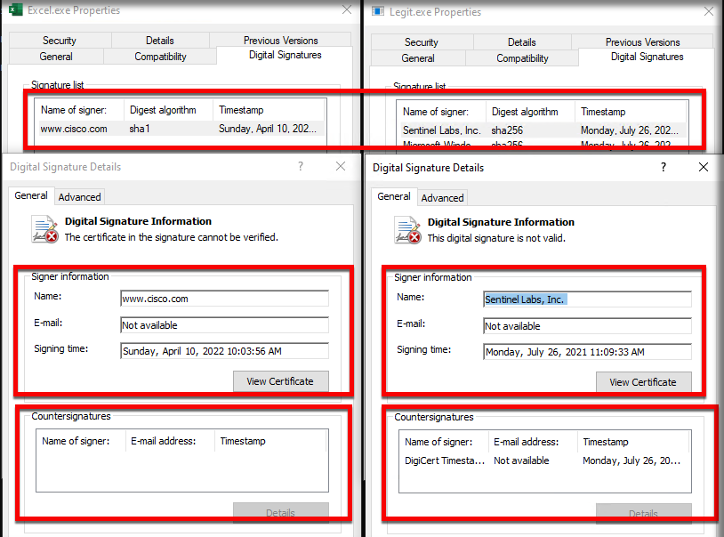Click "The certificate in the signature cannot be verified."
Screen dimensions: 724x537
click(x=171, y=237)
